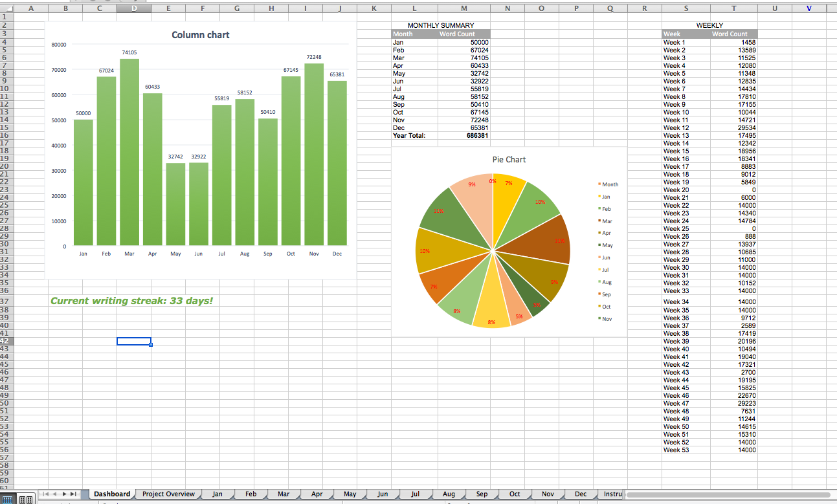Click the Aug pie legend entry
The width and height of the screenshot is (837, 504).
point(605,282)
